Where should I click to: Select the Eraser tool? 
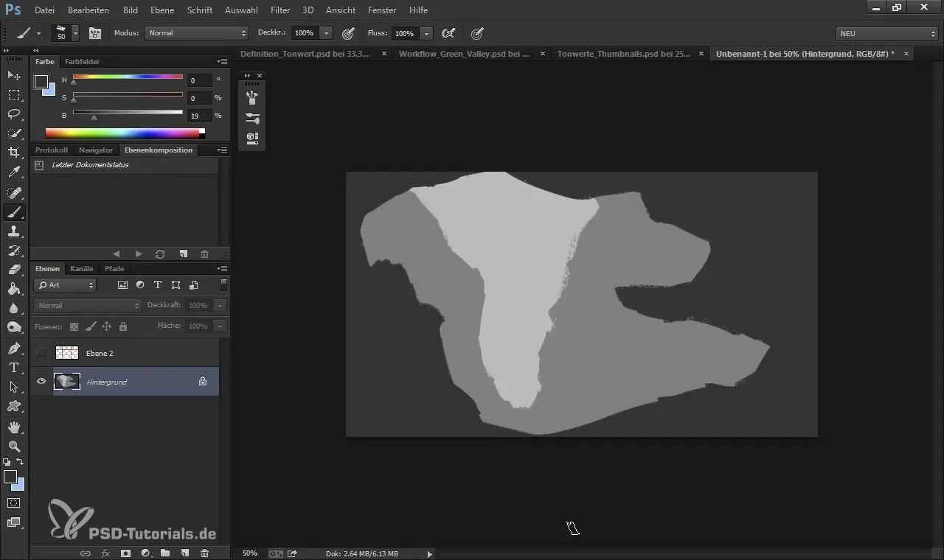coord(14,270)
